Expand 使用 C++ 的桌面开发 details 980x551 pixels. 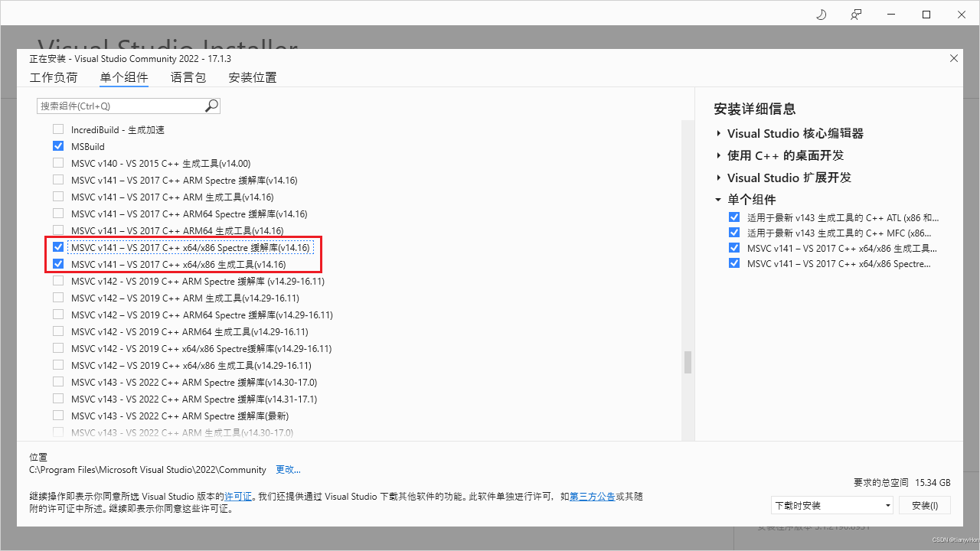[719, 155]
